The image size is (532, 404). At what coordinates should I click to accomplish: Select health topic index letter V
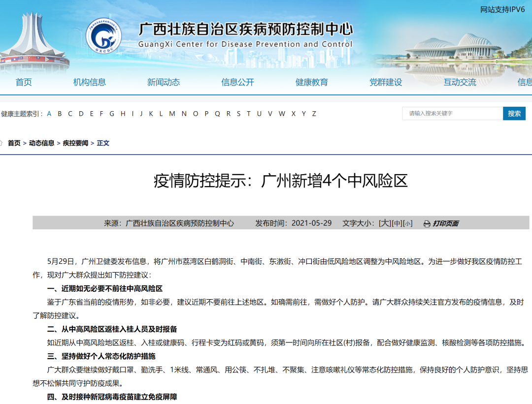point(270,114)
